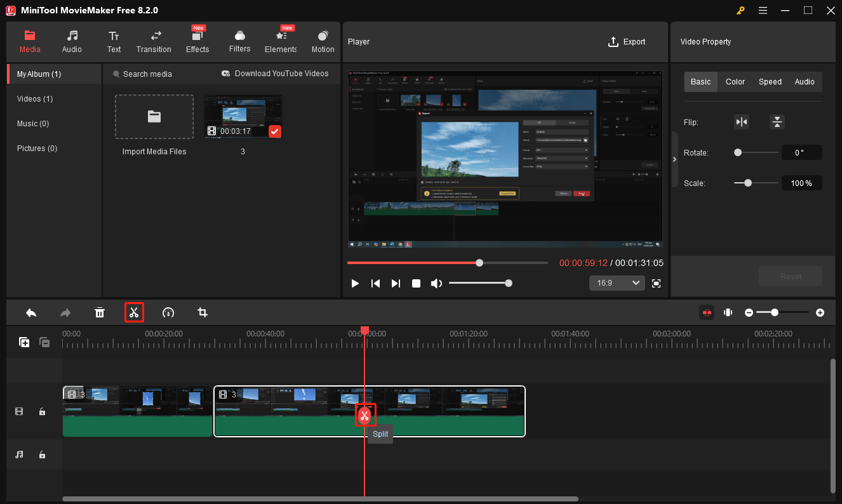This screenshot has height=504, width=842.
Task: Switch to Speed property tab
Action: coord(770,82)
